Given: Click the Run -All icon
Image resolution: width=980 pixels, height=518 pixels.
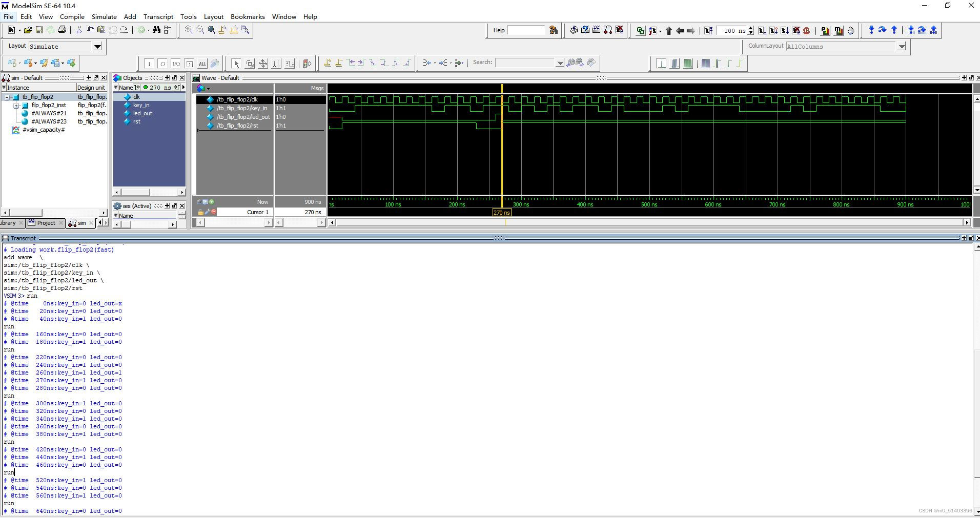Looking at the screenshot, I should tap(785, 31).
